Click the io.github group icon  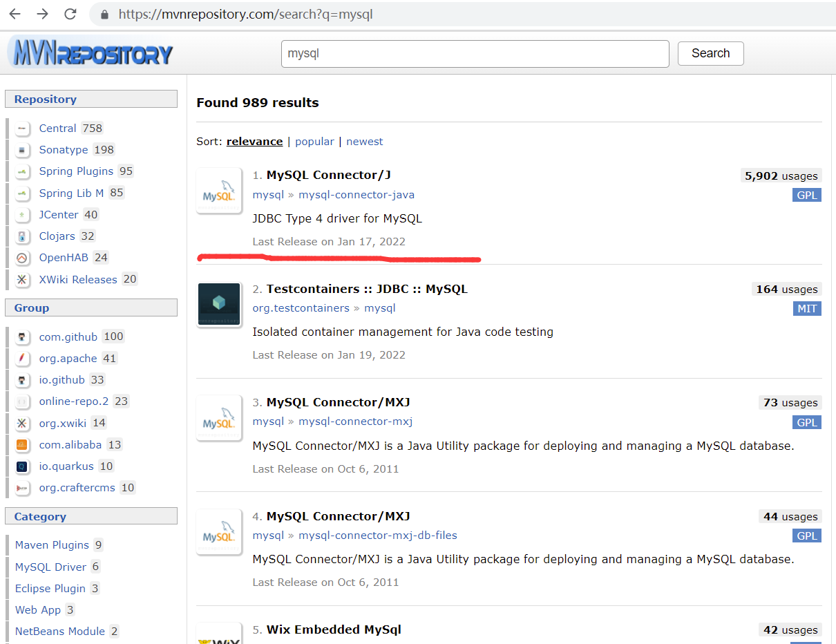[23, 380]
